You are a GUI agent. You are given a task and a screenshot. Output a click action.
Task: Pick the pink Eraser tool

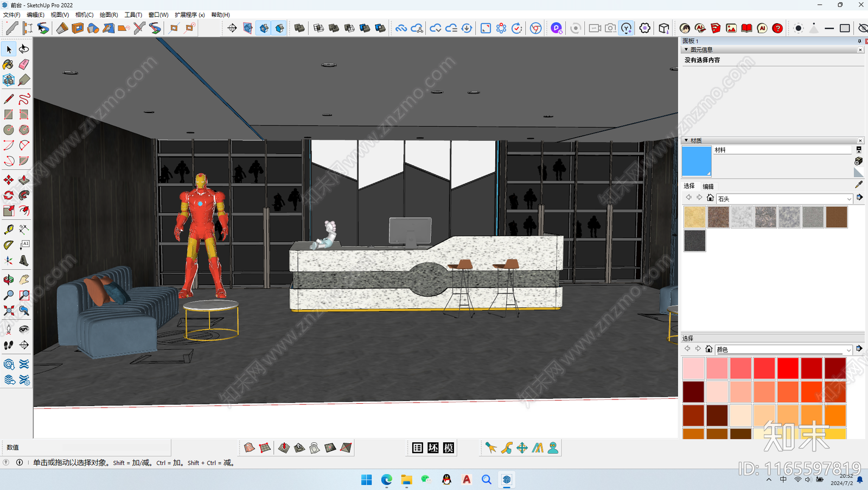[24, 65]
